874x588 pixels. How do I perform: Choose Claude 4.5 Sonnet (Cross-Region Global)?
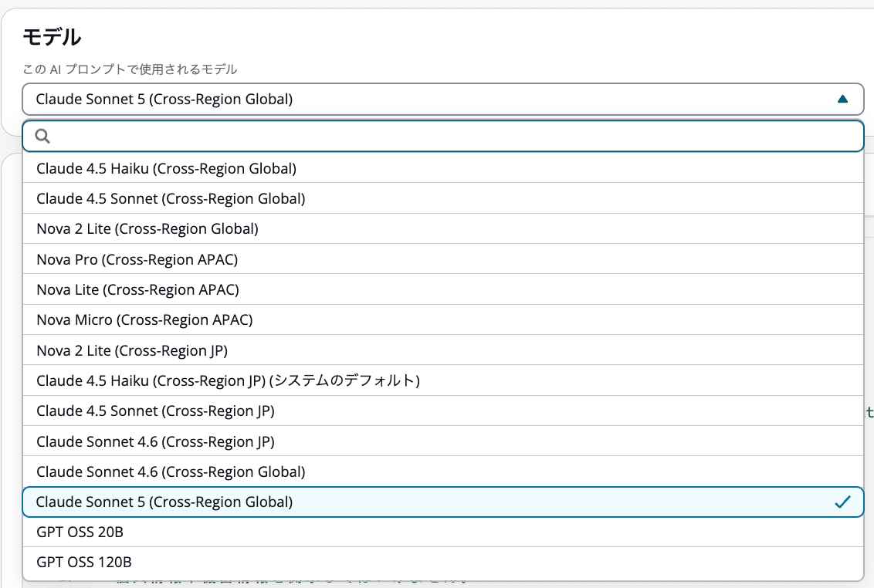click(x=443, y=198)
